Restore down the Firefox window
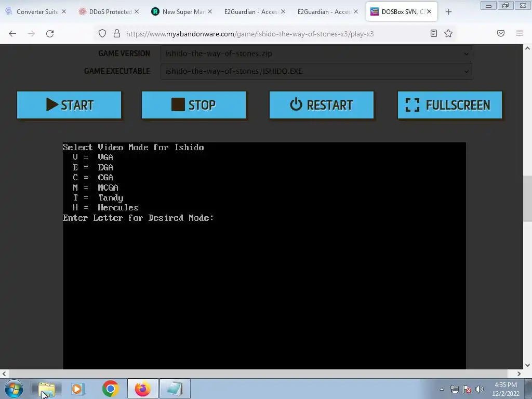The image size is (532, 399). 506,6
